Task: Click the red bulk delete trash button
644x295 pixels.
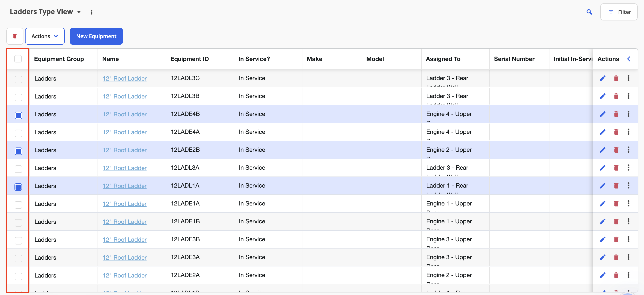Action: click(15, 36)
